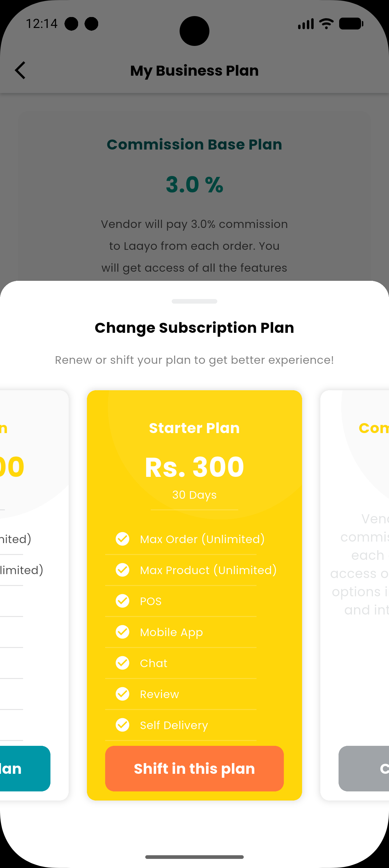Tap the bottom sheet drag handle
This screenshot has width=389, height=868.
[194, 301]
